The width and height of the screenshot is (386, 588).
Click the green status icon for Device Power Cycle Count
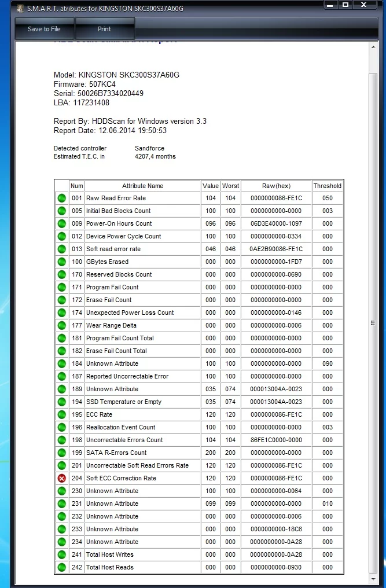click(62, 236)
